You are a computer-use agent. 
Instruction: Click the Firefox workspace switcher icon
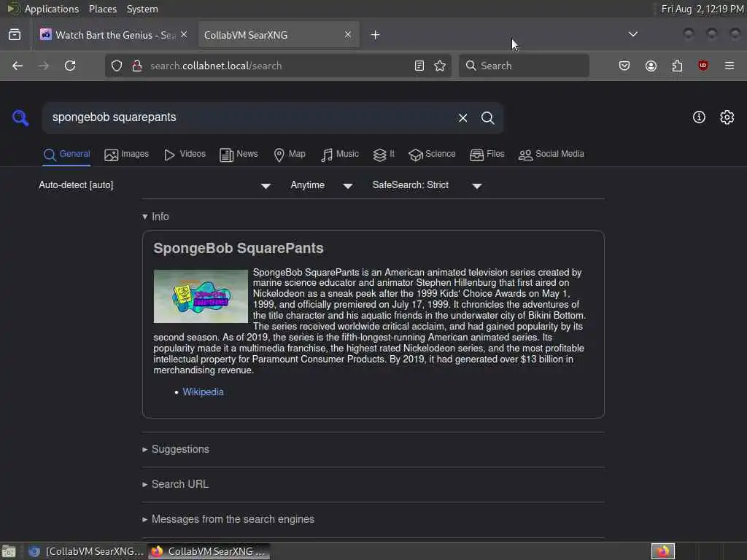(x=662, y=551)
